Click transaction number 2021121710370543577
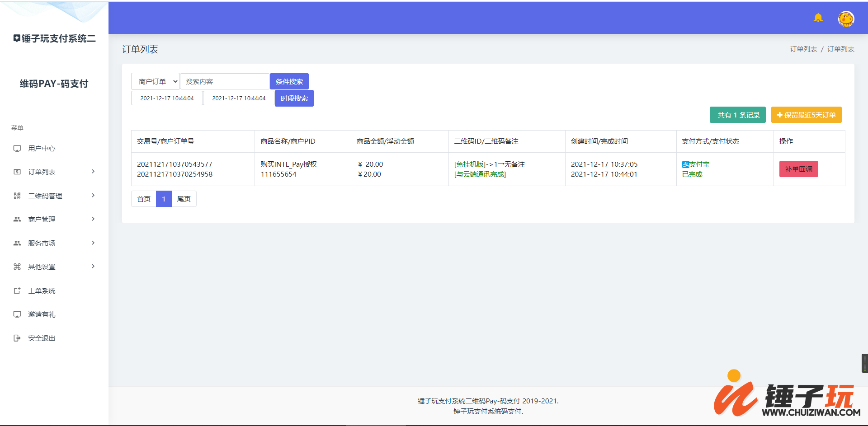 (x=175, y=164)
